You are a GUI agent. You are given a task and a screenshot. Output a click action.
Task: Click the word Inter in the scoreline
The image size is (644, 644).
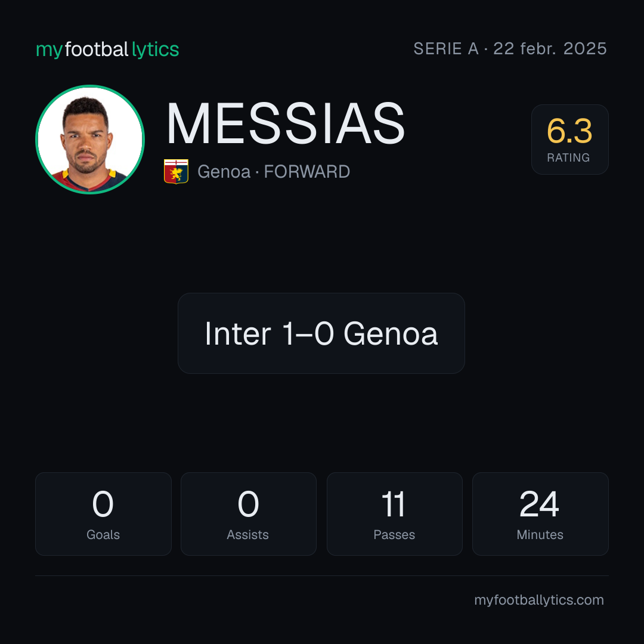point(238,333)
